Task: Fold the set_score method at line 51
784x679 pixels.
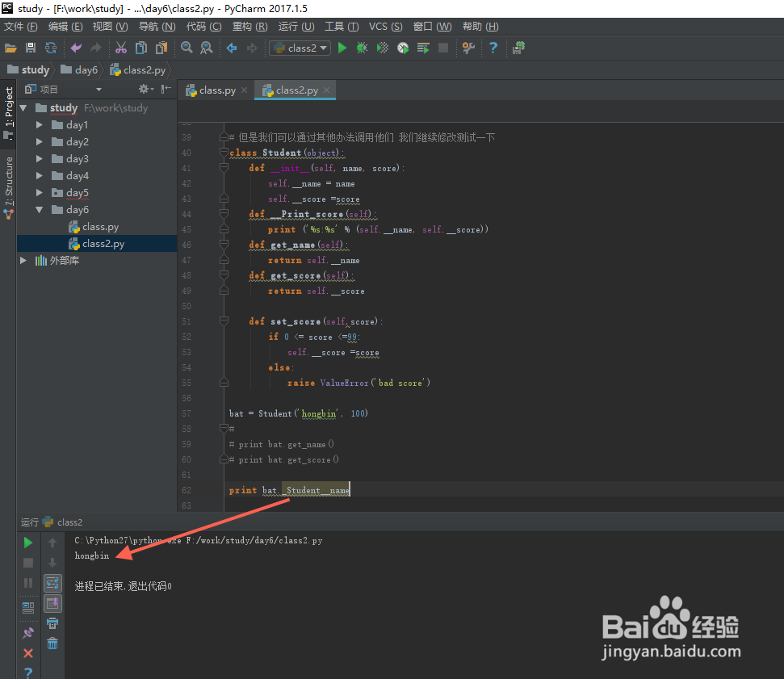Action: pos(224,321)
